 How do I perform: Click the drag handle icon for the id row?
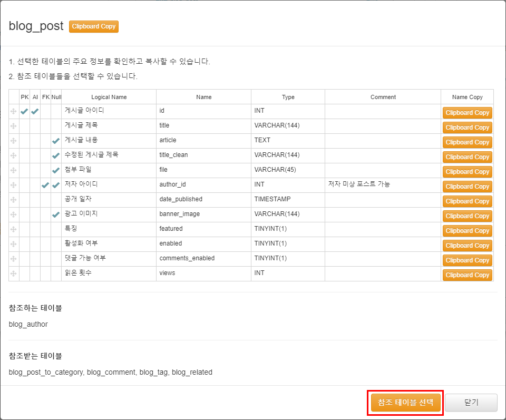tap(14, 112)
